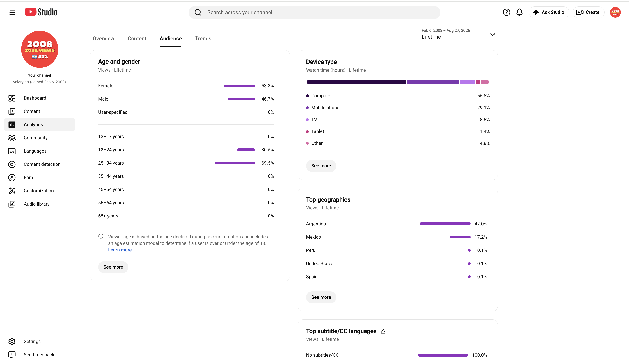The height and width of the screenshot is (364, 629).
Task: Click the Earn dollar icon
Action: click(x=12, y=177)
